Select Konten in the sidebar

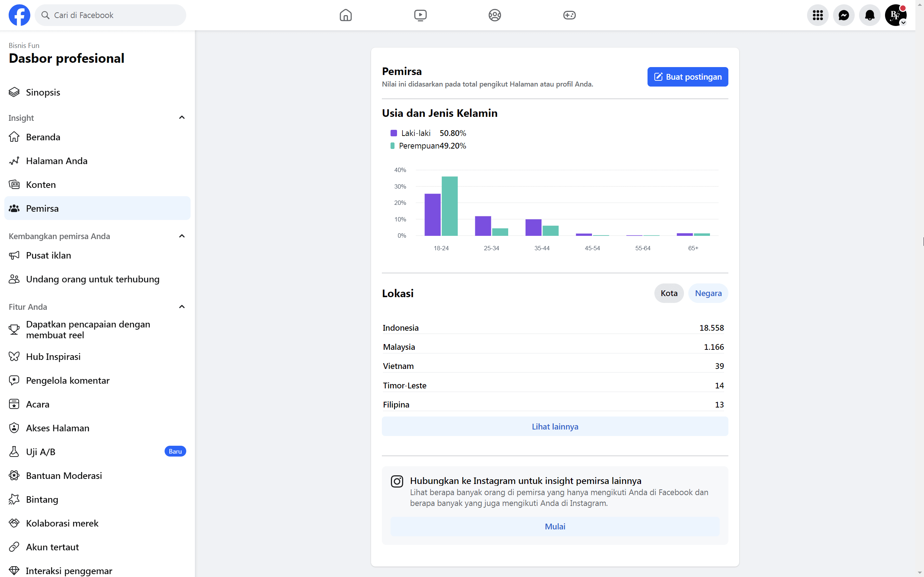(40, 184)
